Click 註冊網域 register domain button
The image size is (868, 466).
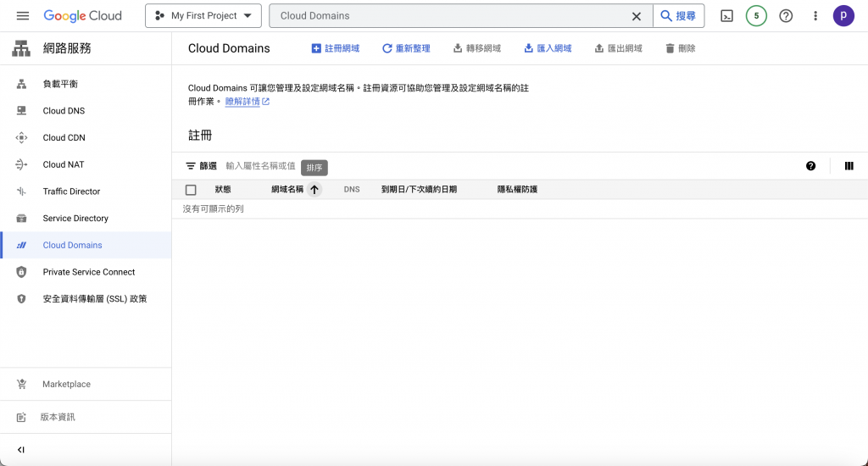tap(336, 48)
